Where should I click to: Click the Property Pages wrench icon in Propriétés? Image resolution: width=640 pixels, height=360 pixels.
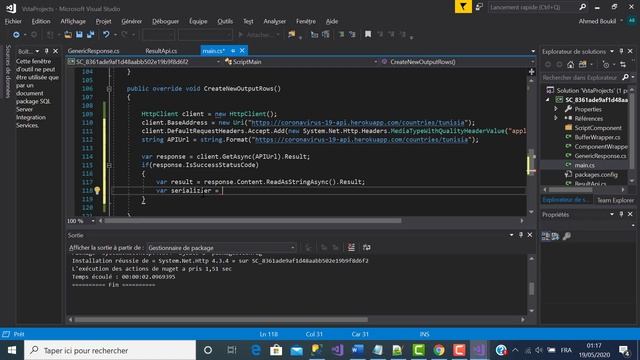[567, 236]
